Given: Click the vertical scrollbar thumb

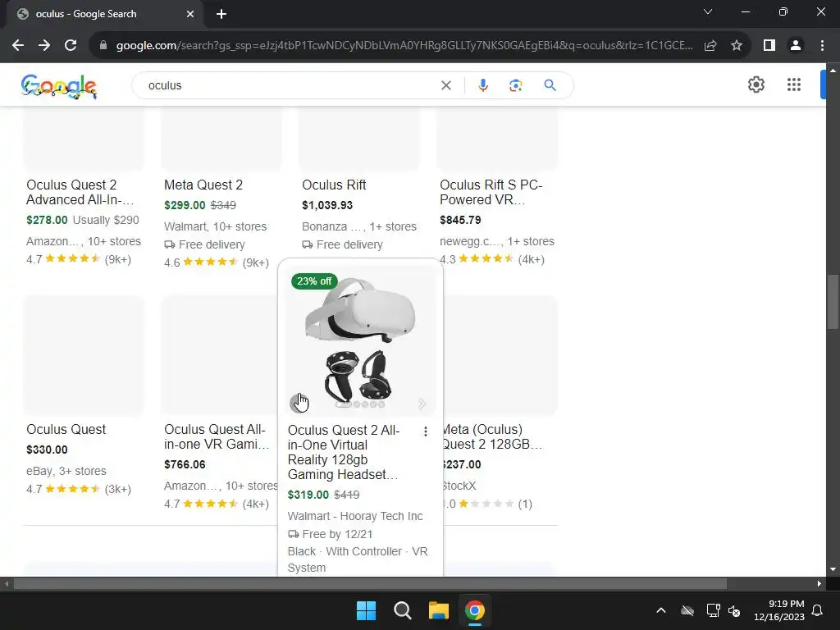Looking at the screenshot, I should [x=833, y=302].
